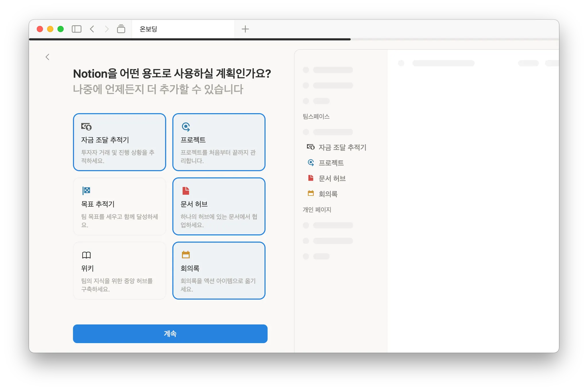Click the back navigation arrow in toolbar
Screen dimensions: 588x391
coord(92,29)
